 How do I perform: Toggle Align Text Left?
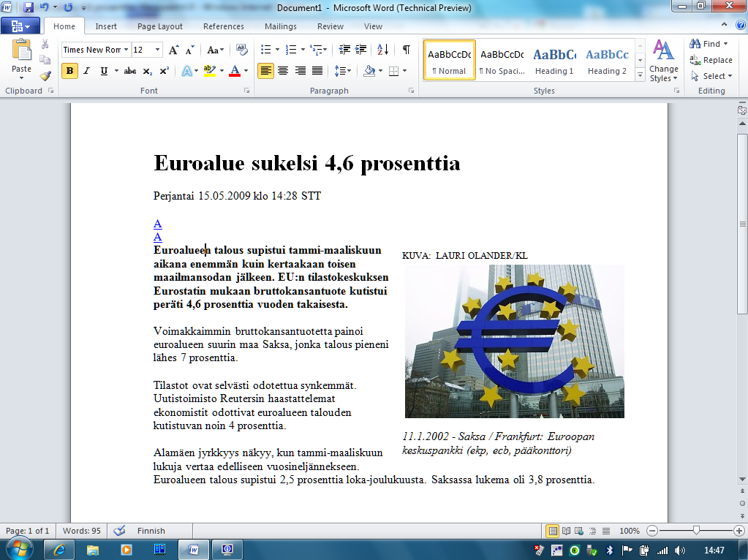265,71
